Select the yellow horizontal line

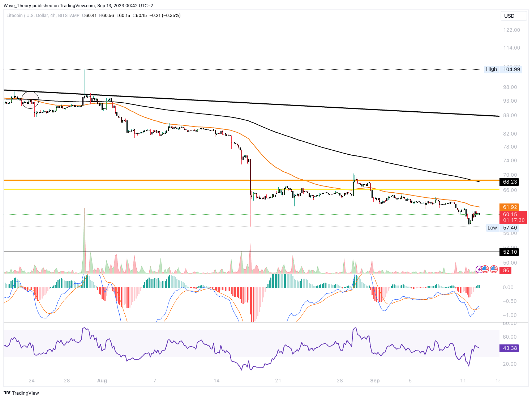[x=251, y=189]
